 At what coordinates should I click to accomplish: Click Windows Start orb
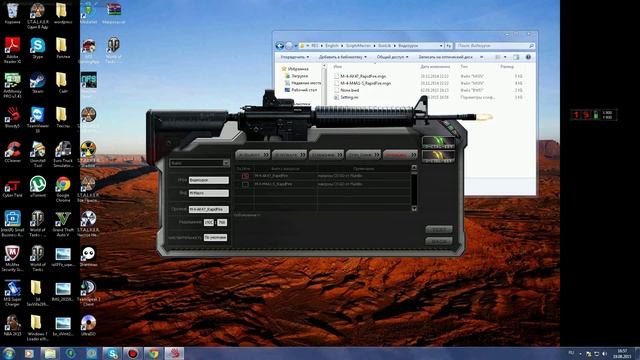pyautogui.click(x=9, y=353)
